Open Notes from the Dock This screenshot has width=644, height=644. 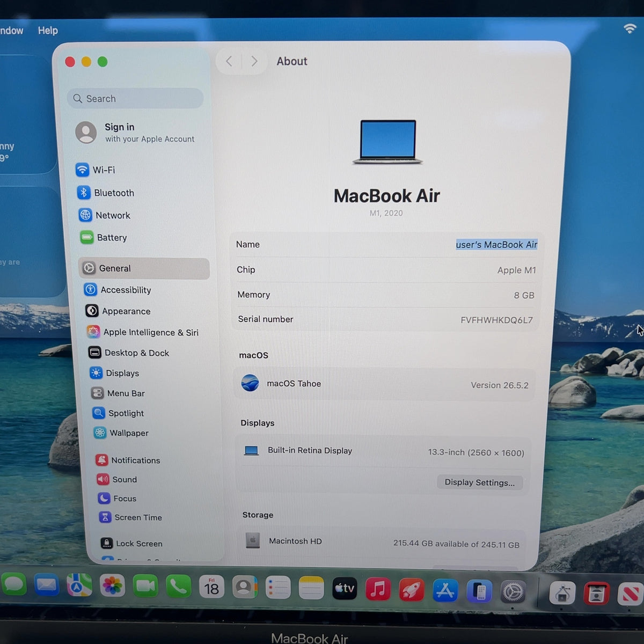coord(311,589)
